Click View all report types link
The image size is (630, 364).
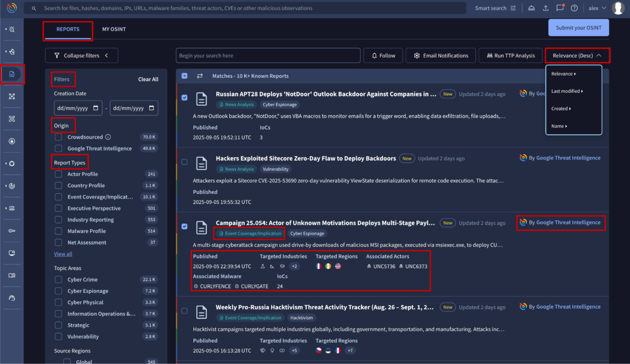tap(63, 254)
